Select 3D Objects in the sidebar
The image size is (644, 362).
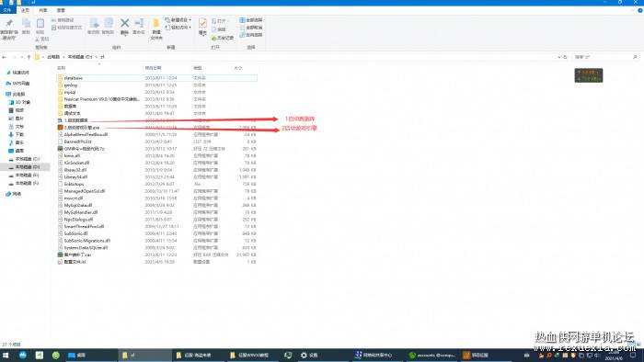point(22,102)
